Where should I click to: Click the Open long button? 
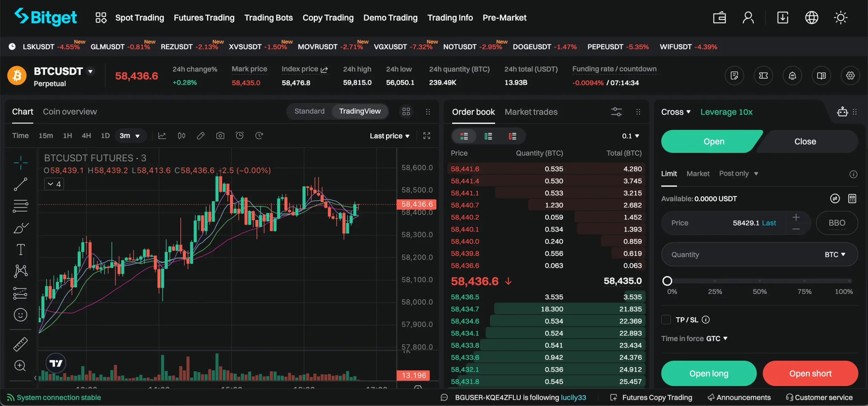(x=709, y=373)
